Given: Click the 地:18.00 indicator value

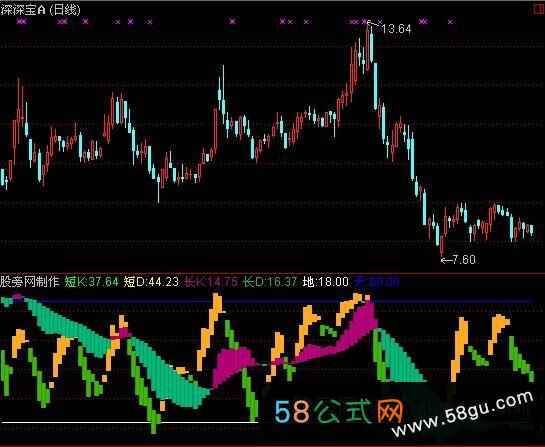Looking at the screenshot, I should pos(325,282).
